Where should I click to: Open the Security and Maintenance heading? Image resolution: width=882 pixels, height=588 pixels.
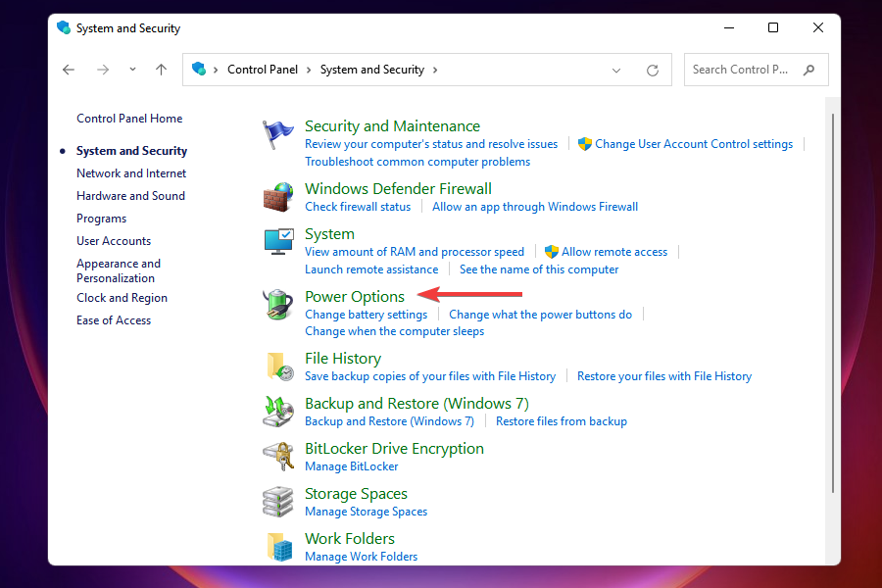coord(392,126)
